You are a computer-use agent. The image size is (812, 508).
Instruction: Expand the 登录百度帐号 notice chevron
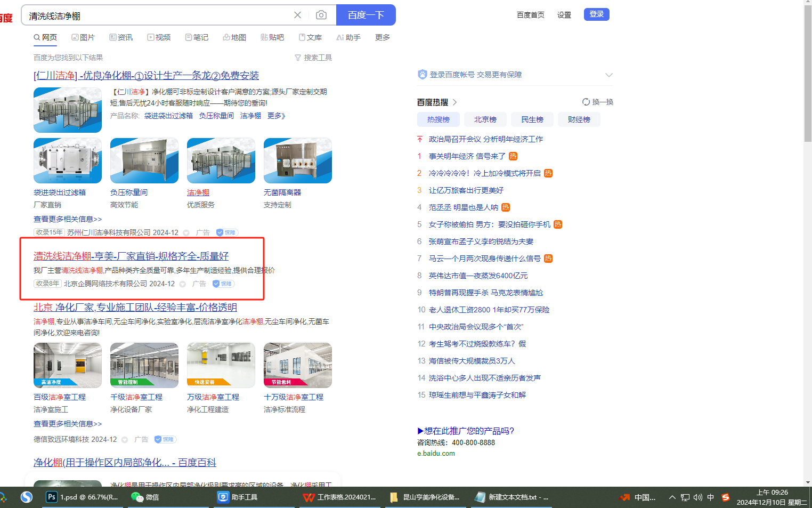click(609, 75)
